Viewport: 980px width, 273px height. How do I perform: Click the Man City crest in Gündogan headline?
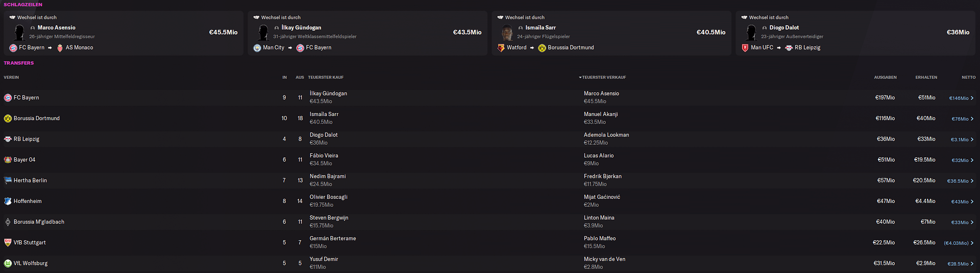(x=257, y=48)
